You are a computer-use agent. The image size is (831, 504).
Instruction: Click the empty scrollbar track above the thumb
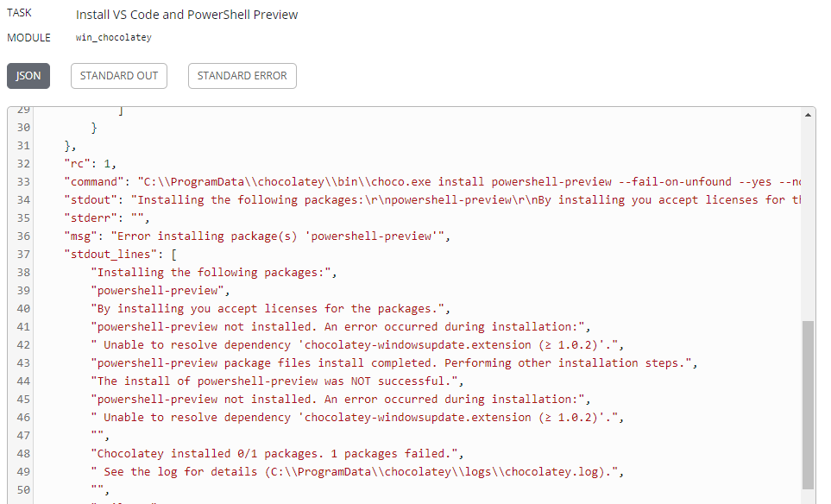(808, 220)
